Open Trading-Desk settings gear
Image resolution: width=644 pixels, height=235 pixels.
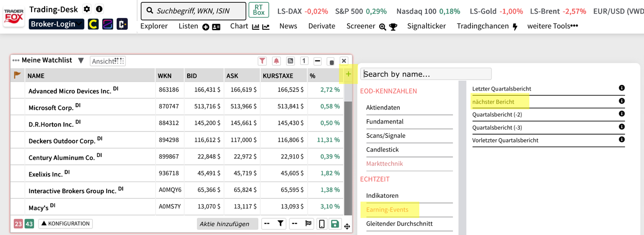tap(87, 9)
